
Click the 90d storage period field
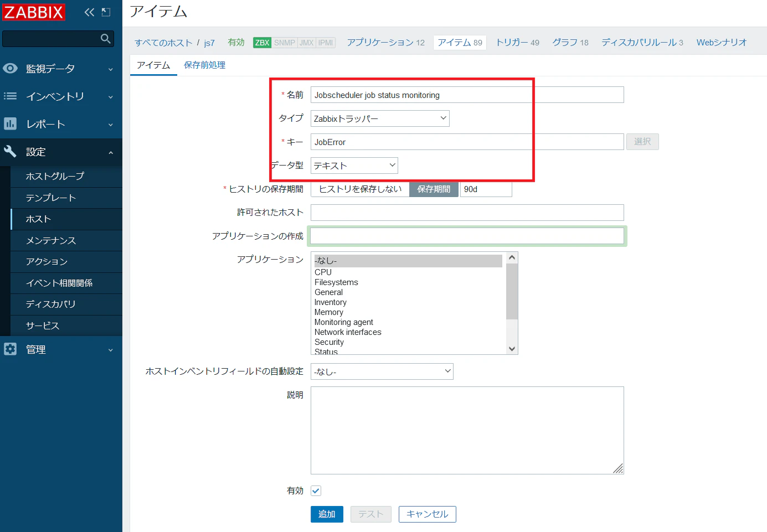[x=486, y=189]
